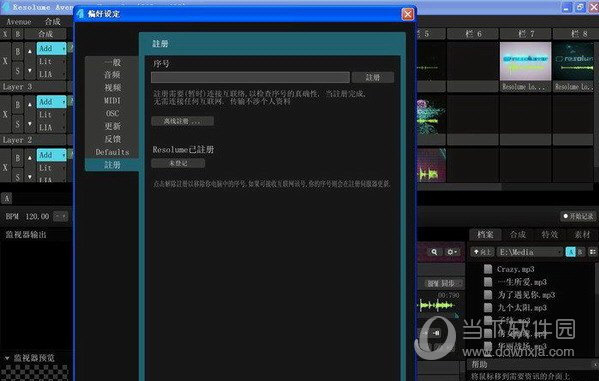
Task: Select the OSC preferences tab
Action: [112, 113]
